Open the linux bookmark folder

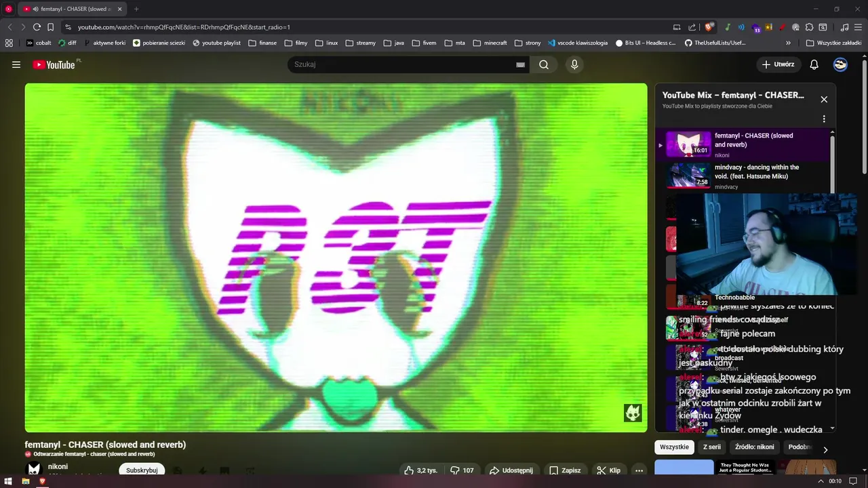tap(326, 43)
